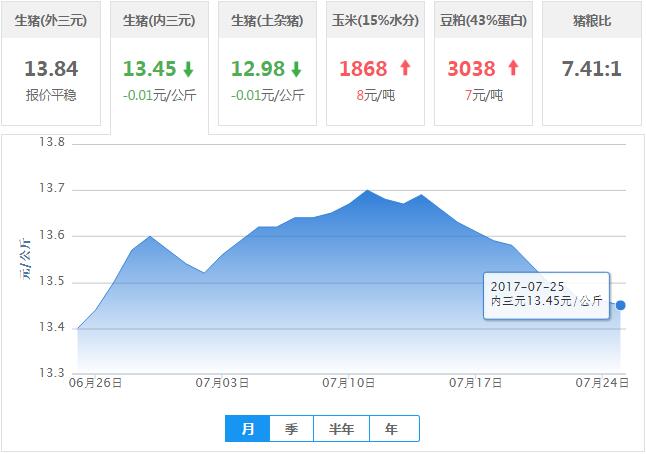The image size is (646, 454).
Task: Switch the chart to 年 yearly view
Action: point(394,428)
